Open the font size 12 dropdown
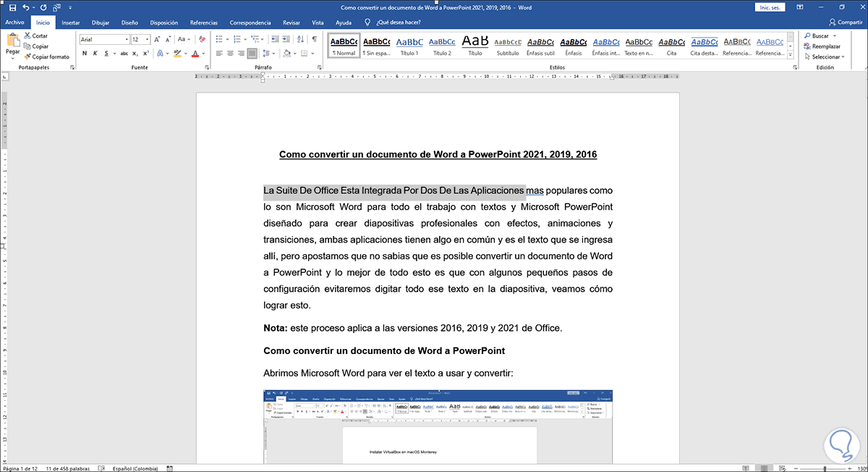The image size is (868, 472). 148,39
